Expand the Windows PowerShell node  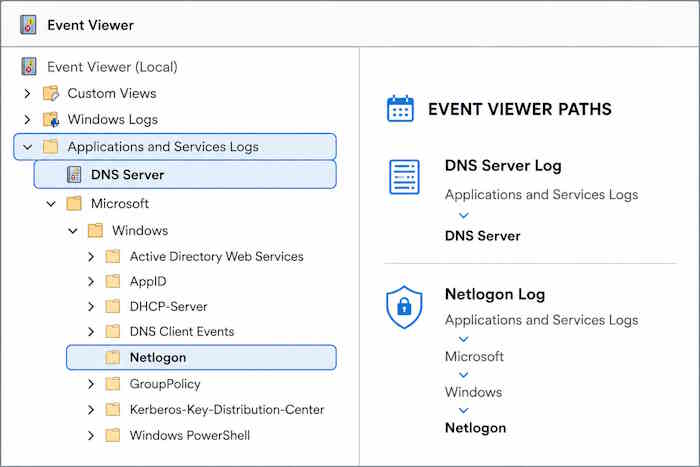91,435
